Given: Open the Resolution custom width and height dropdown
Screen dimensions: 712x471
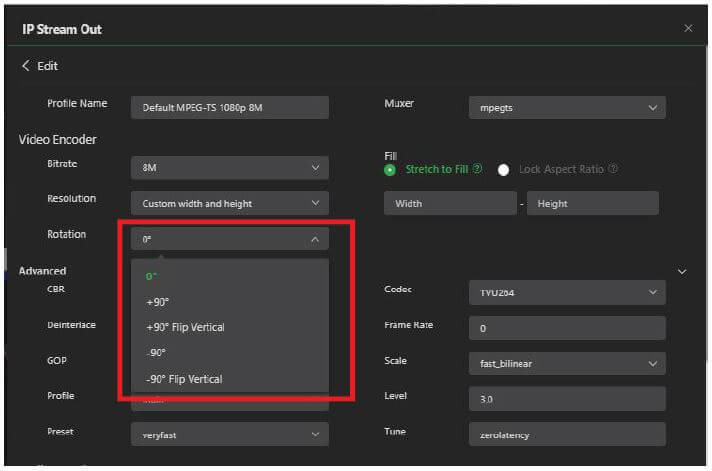Looking at the screenshot, I should click(x=230, y=203).
